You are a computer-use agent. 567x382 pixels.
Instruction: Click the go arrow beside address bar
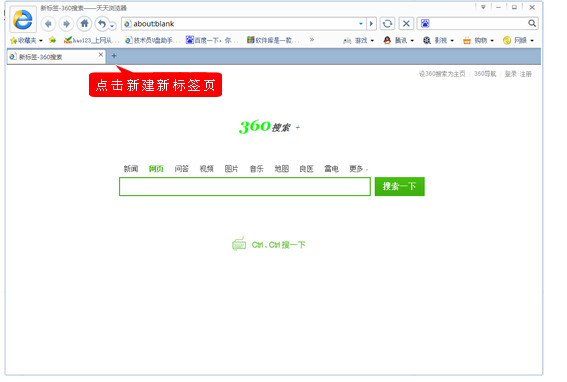(x=371, y=24)
